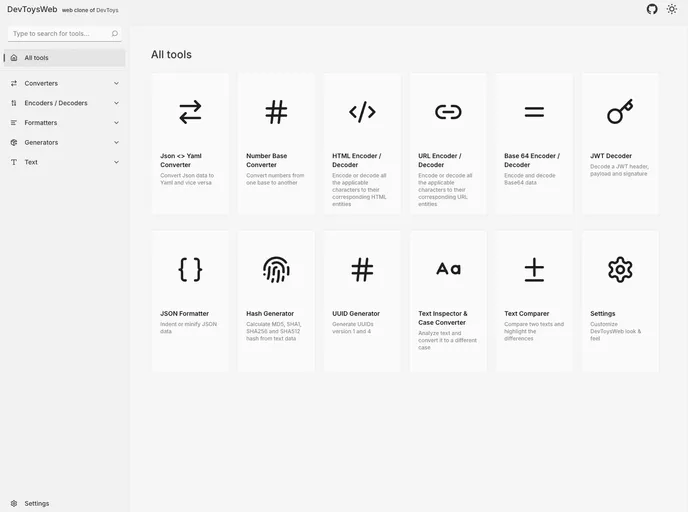
Task: Click the Settings gear tile icon
Action: pyautogui.click(x=620, y=269)
